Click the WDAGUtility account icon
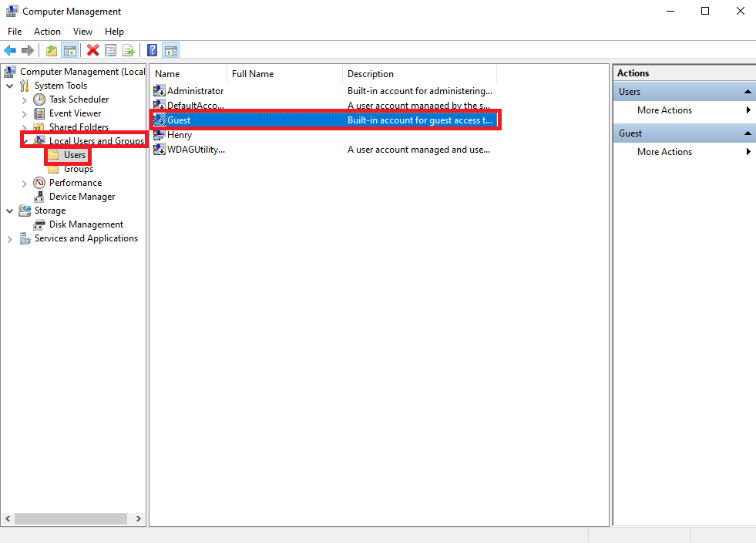Viewport: 756px width, 543px height. (160, 150)
